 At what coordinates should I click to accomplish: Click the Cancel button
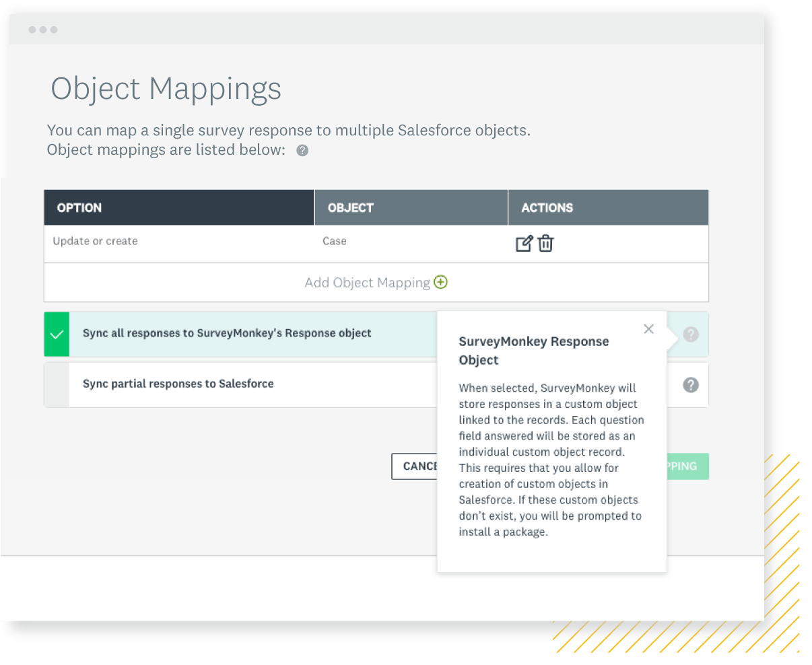415,466
